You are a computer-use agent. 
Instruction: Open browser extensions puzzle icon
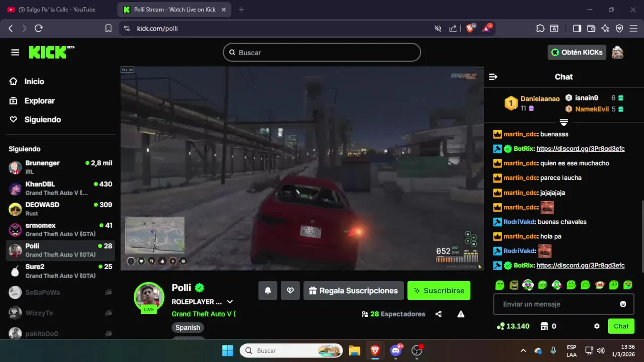pos(540,29)
